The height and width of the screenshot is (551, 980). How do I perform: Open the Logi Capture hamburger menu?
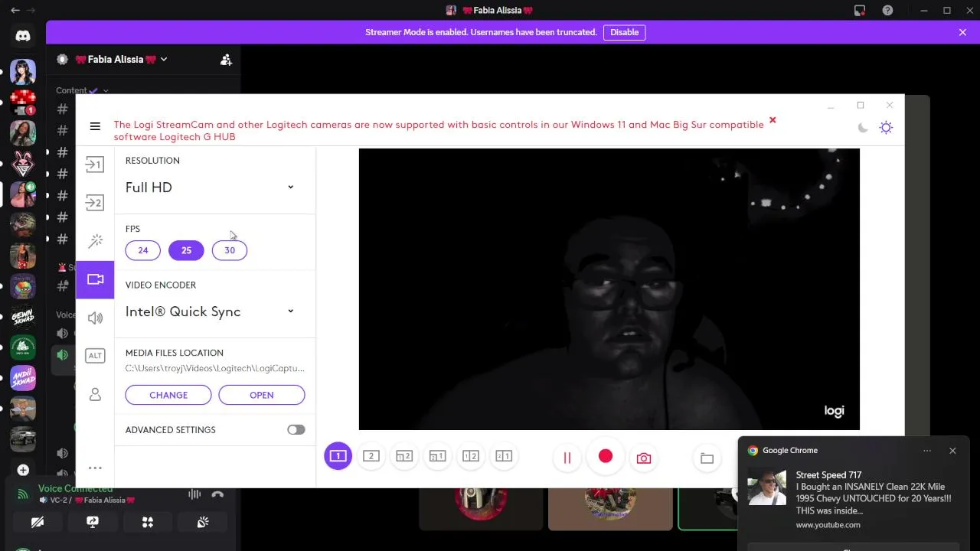coord(95,126)
